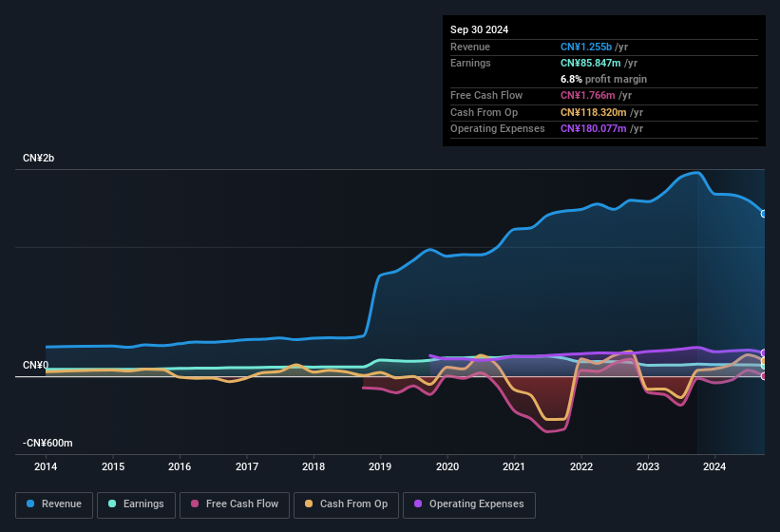The width and height of the screenshot is (780, 532).
Task: Click the 2022 x-axis label
Action: point(581,466)
